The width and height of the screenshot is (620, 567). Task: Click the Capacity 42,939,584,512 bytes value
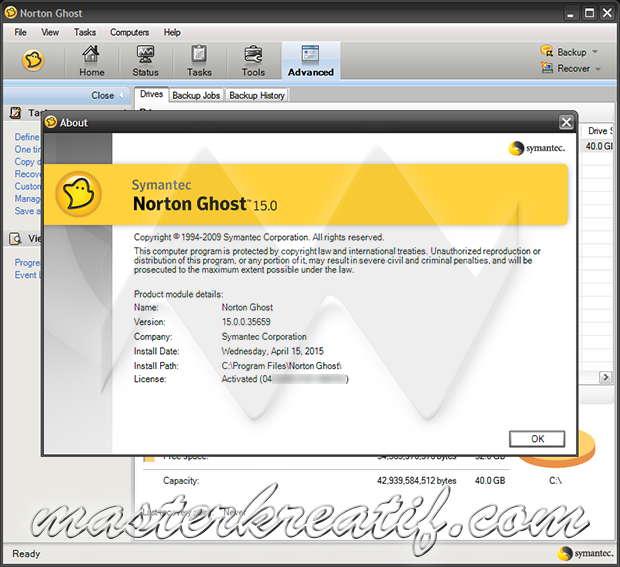pyautogui.click(x=416, y=481)
